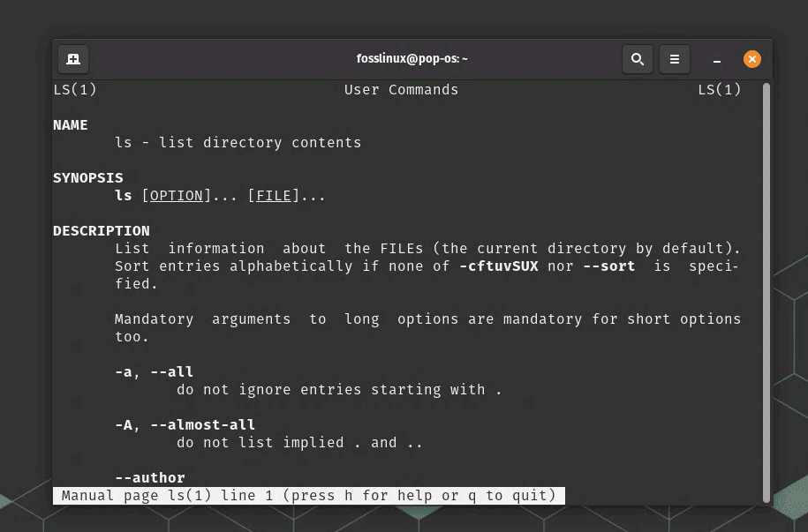Open a new terminal tab with the header icon

(x=73, y=59)
